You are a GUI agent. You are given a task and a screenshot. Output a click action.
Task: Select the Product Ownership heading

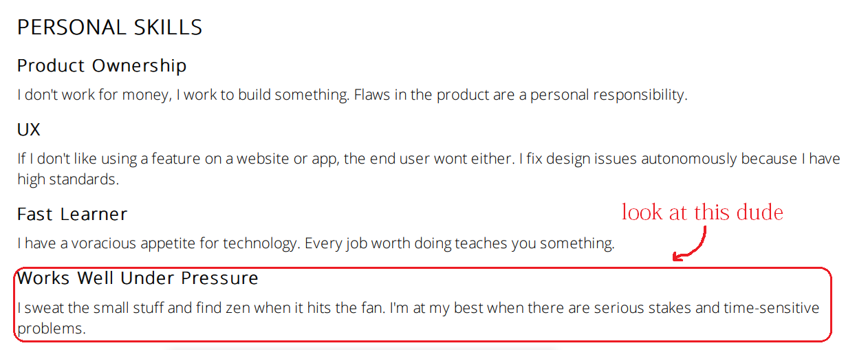(102, 66)
